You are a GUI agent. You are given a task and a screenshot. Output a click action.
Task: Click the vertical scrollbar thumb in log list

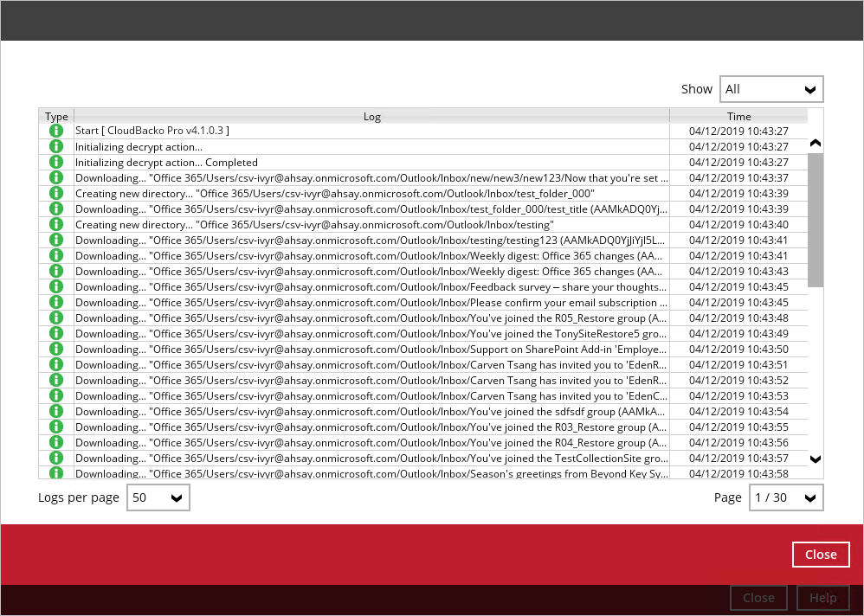815,220
